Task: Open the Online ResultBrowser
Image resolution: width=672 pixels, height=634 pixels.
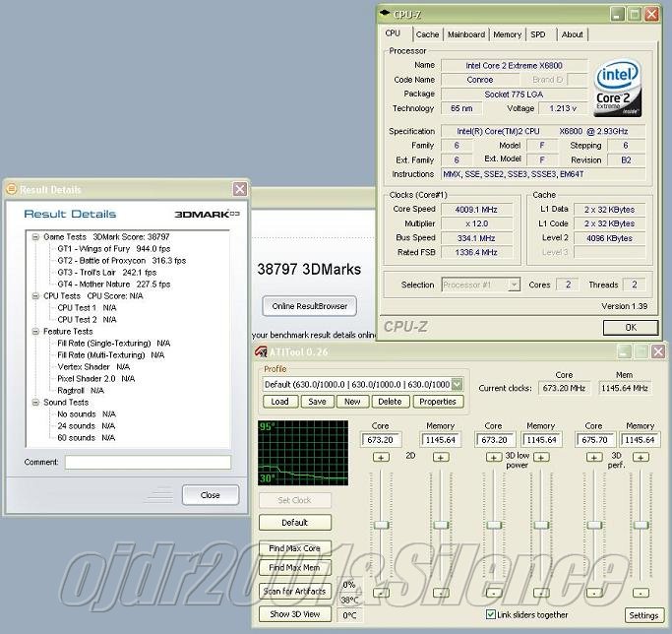Action: pyautogui.click(x=309, y=306)
